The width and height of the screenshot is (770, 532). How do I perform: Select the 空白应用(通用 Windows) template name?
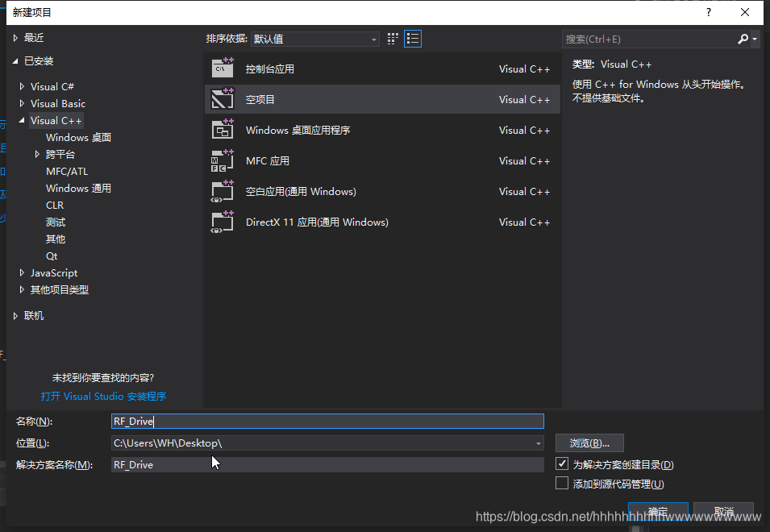tap(301, 191)
